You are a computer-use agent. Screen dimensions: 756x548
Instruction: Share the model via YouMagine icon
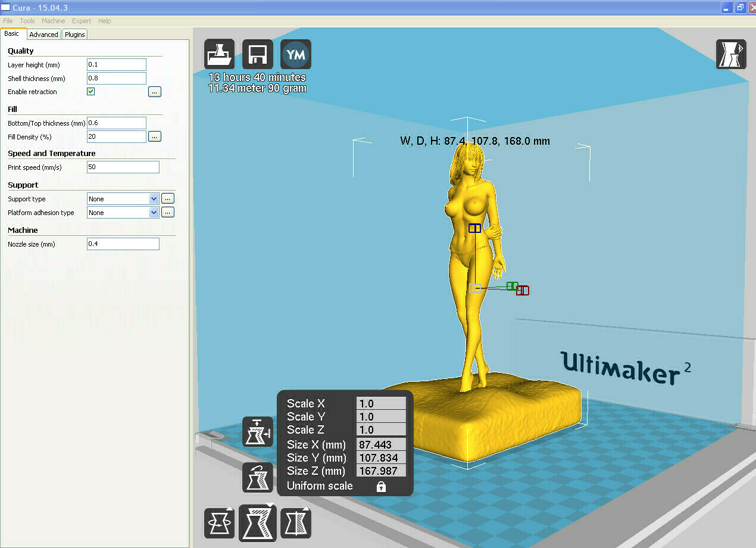tap(295, 54)
